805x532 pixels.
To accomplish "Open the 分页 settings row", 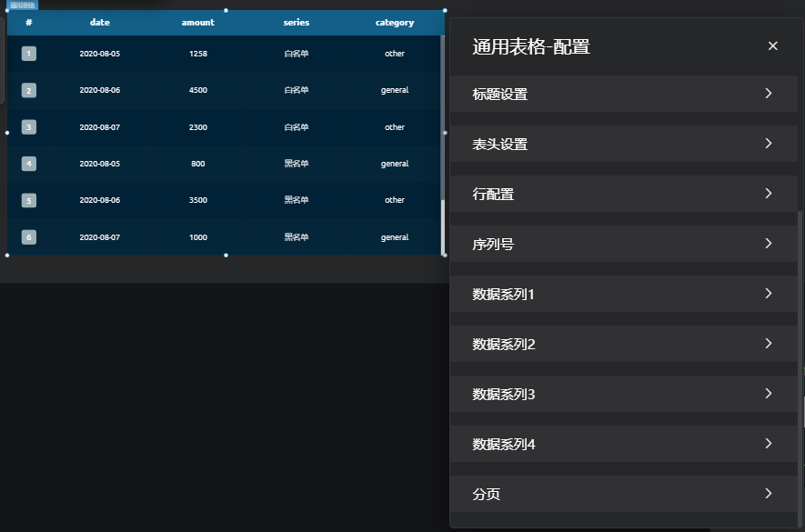I will point(623,494).
